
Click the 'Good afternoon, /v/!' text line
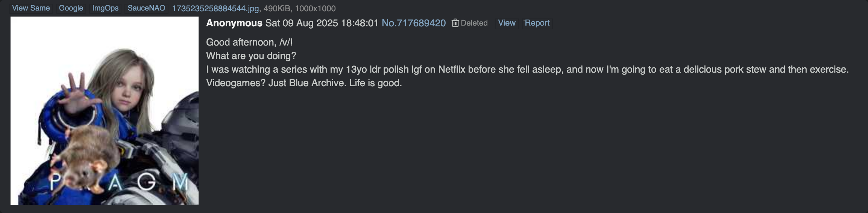249,43
